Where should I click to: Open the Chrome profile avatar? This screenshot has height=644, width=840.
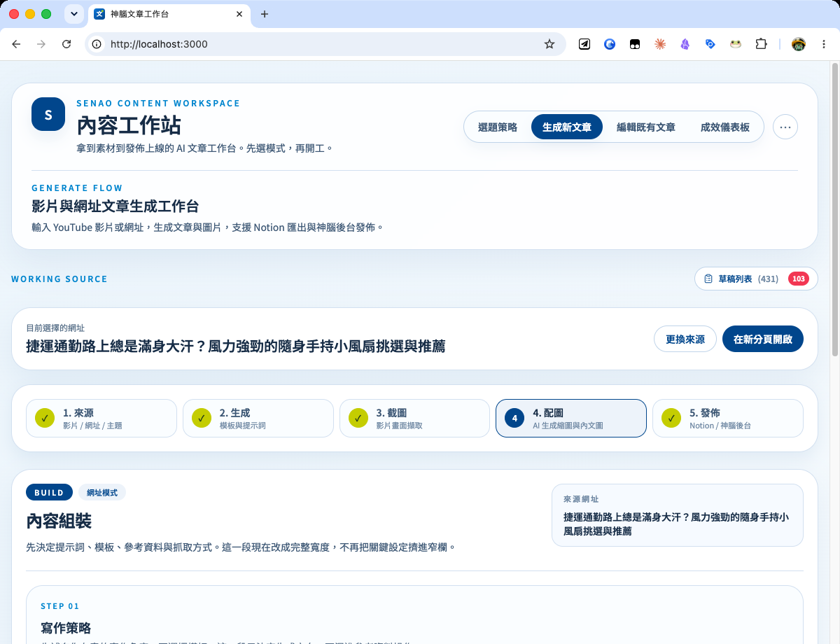pyautogui.click(x=799, y=44)
